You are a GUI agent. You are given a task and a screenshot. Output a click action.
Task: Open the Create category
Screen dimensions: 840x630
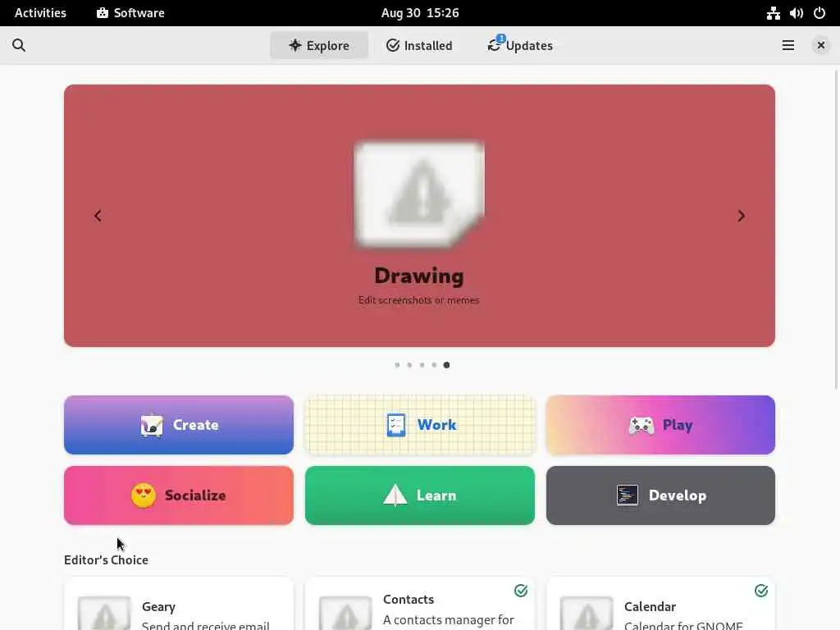click(x=178, y=425)
